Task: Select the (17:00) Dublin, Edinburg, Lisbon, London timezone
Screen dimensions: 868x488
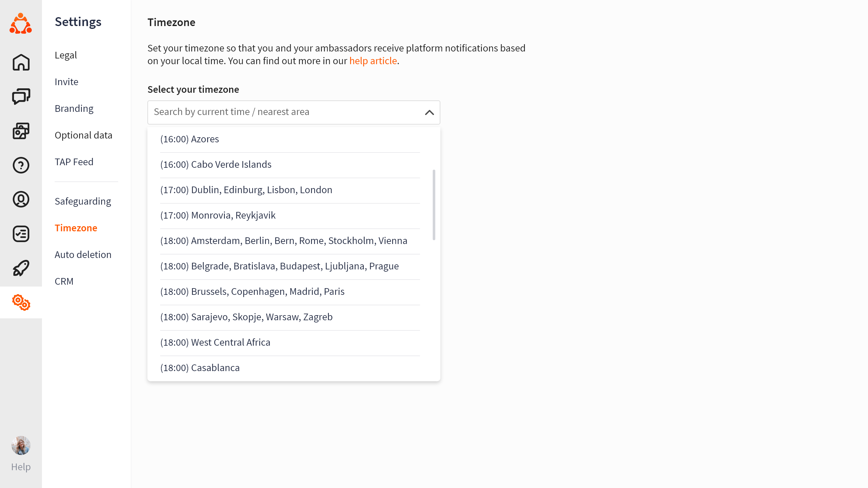Action: coord(246,190)
